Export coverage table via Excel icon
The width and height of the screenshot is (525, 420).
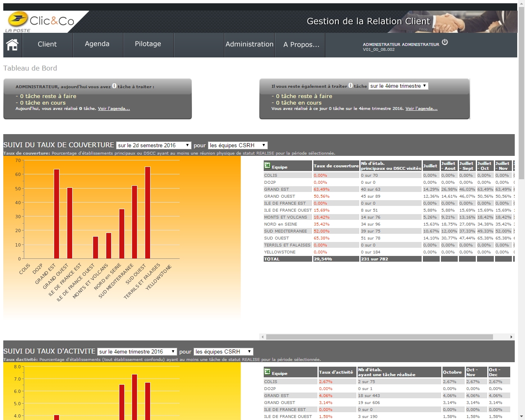(x=267, y=166)
